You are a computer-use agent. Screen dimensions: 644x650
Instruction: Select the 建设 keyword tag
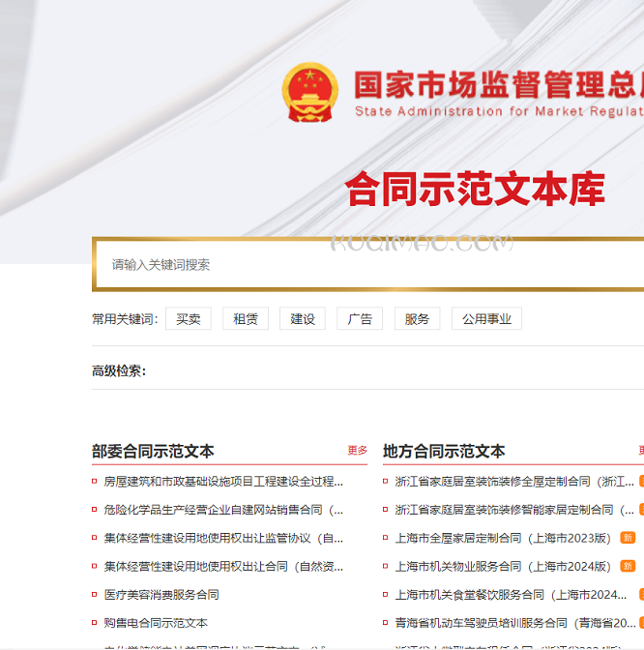[x=303, y=319]
